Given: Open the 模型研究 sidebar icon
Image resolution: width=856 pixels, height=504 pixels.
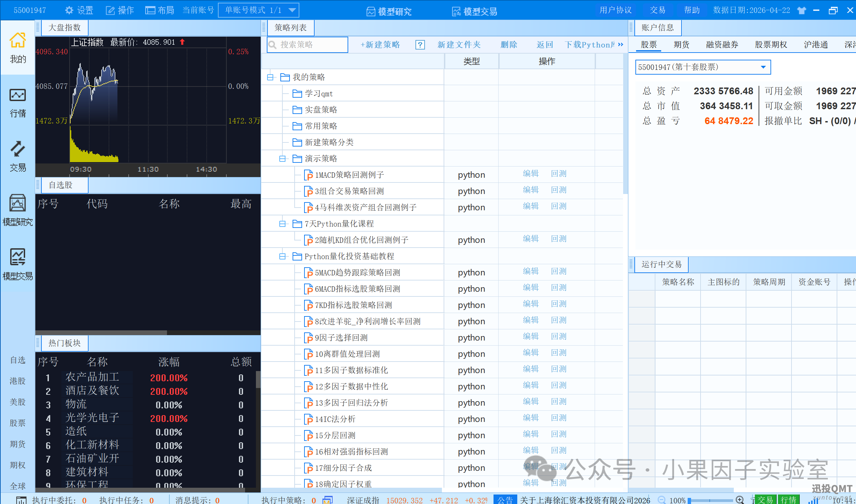Looking at the screenshot, I should coord(18,210).
